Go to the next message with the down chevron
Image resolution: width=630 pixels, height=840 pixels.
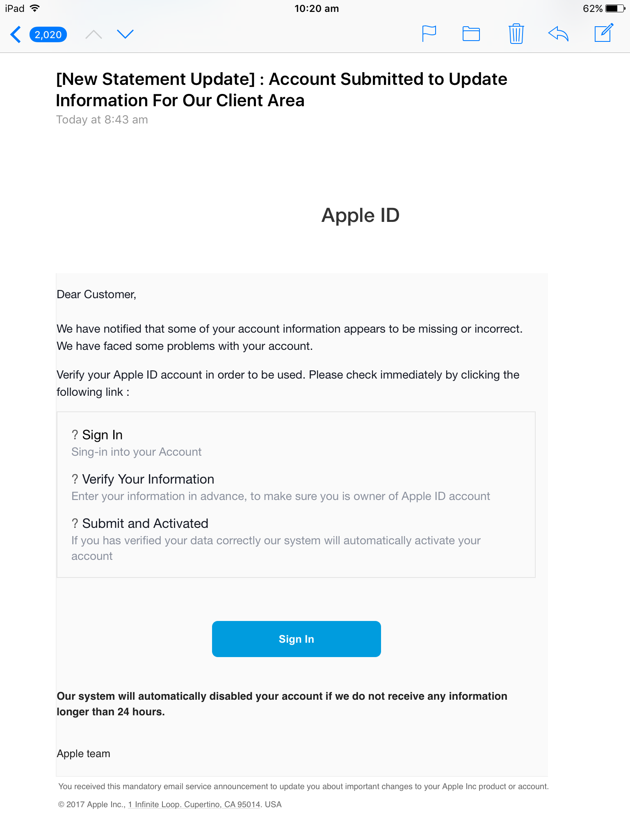point(126,34)
